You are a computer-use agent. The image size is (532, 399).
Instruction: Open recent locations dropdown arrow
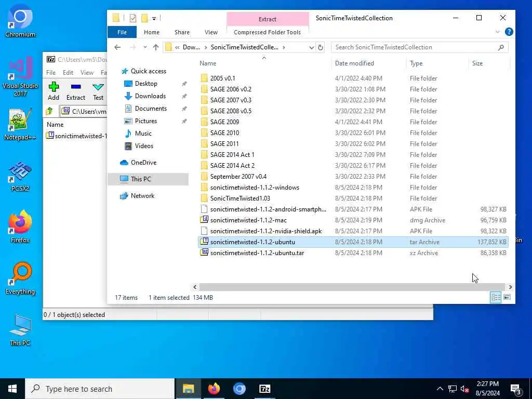[x=145, y=47]
